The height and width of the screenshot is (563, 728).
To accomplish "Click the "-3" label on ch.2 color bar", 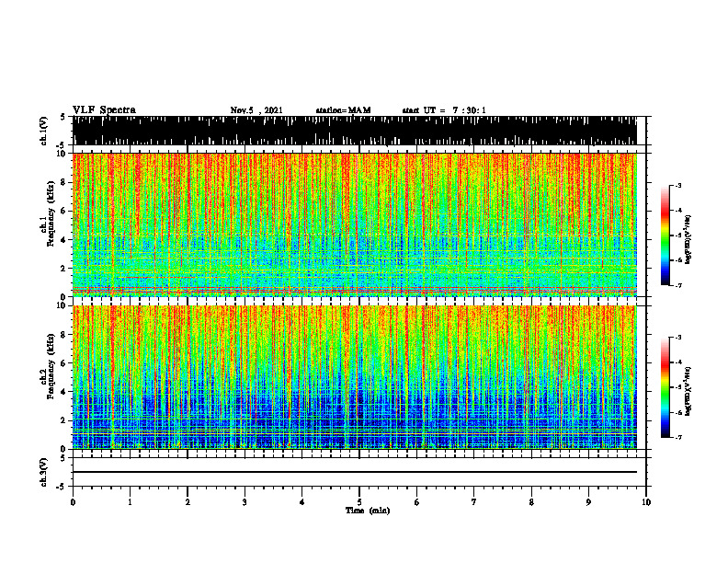I will [x=678, y=338].
